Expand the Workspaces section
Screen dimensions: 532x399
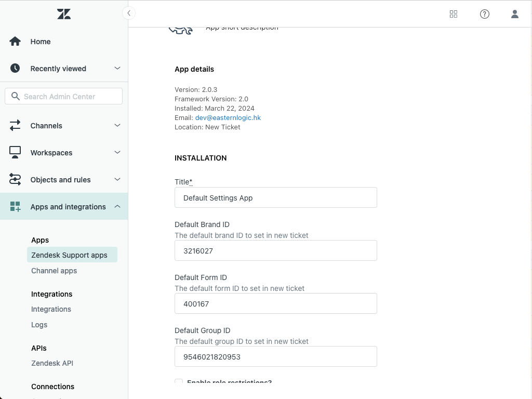point(117,152)
